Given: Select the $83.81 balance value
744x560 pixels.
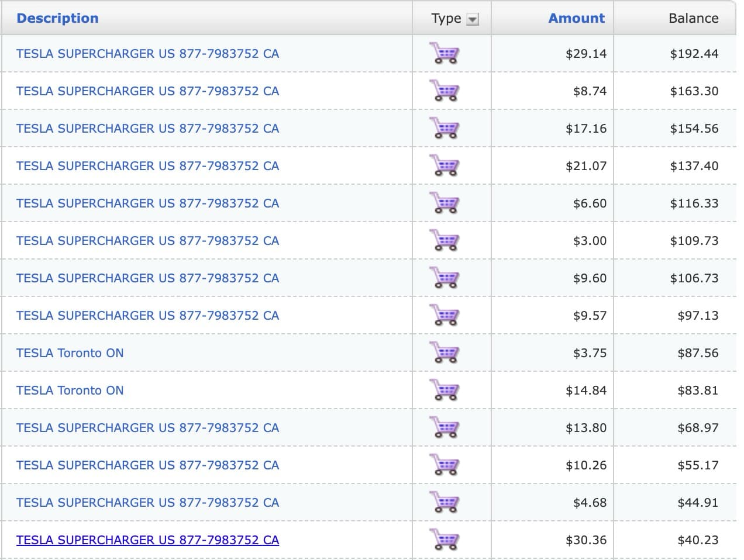Looking at the screenshot, I should click(x=698, y=390).
